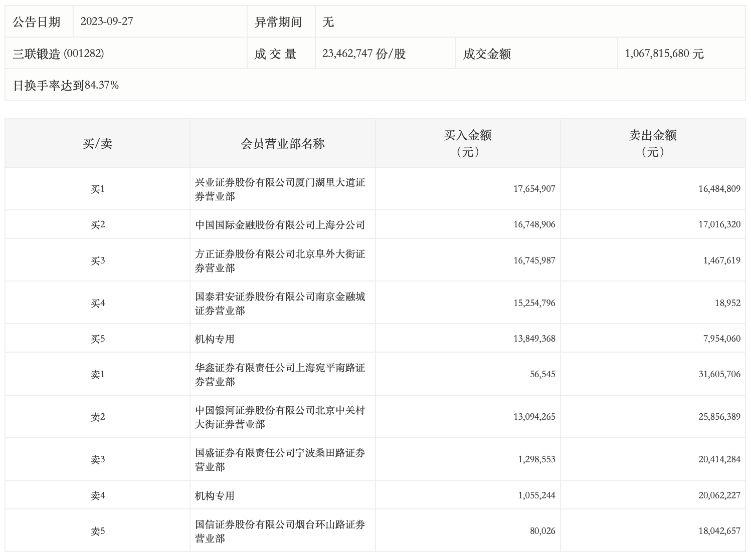Select the 机构专用 entry in row 卖4

[x=215, y=496]
